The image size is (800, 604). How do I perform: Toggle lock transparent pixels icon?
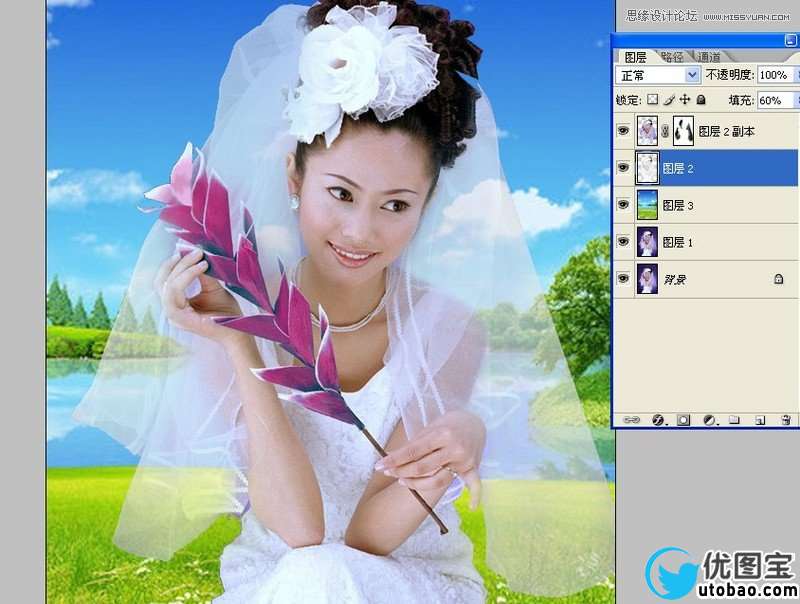(653, 99)
